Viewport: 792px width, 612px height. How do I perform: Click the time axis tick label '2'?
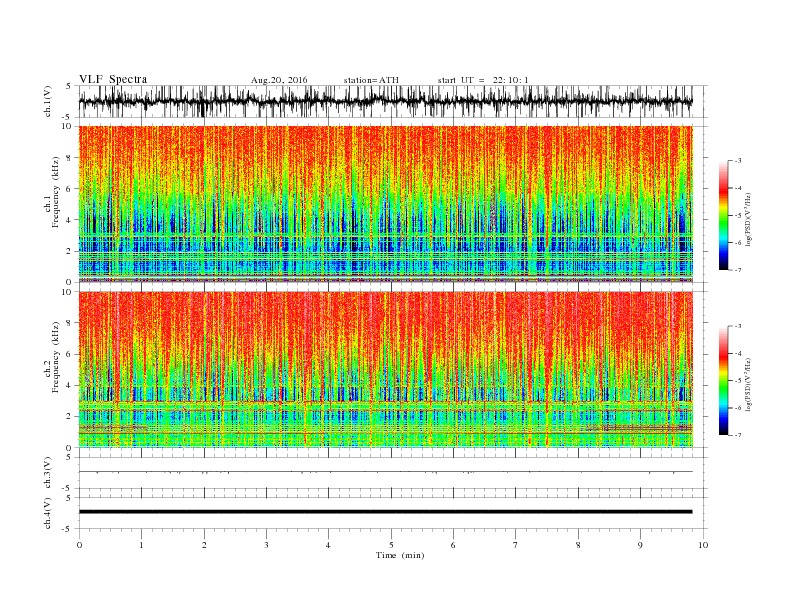coord(204,545)
